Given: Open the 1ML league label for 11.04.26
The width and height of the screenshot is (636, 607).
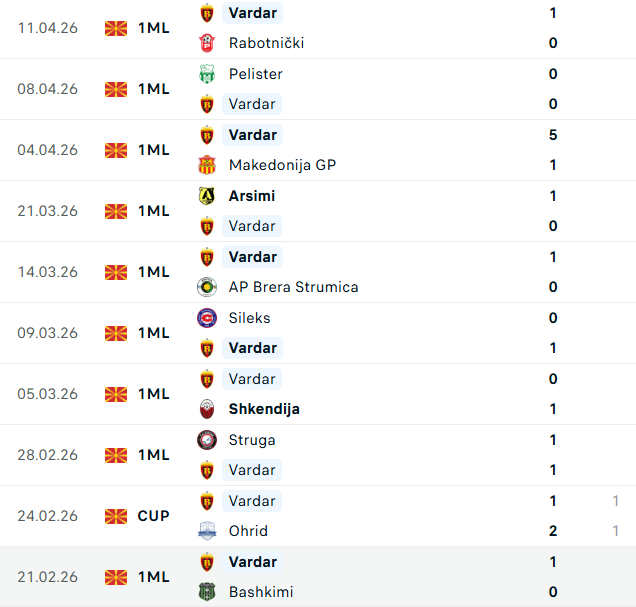Looking at the screenshot, I should click(154, 28).
